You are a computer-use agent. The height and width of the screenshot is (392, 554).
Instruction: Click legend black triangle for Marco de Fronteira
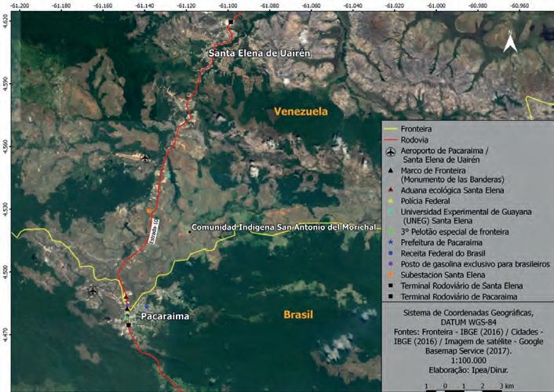click(391, 171)
